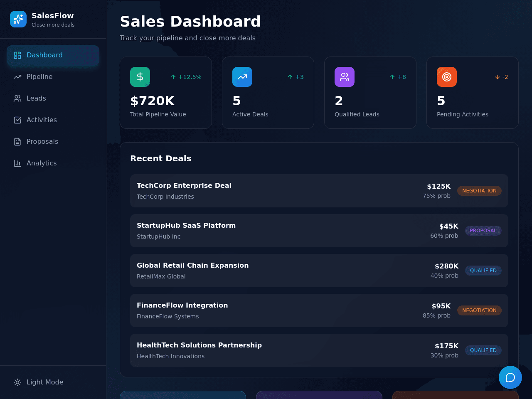Click the Analytics bar chart icon
532x399 pixels.
pyautogui.click(x=17, y=163)
